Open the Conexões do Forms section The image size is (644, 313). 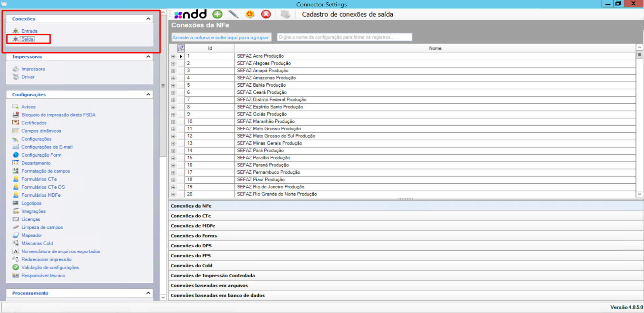coord(406,236)
